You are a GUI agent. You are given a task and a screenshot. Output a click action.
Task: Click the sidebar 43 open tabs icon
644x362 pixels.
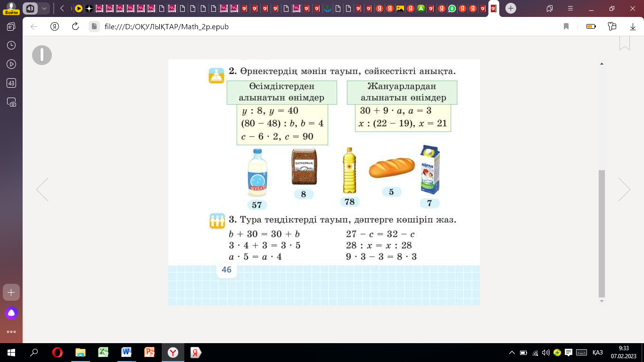pyautogui.click(x=11, y=83)
